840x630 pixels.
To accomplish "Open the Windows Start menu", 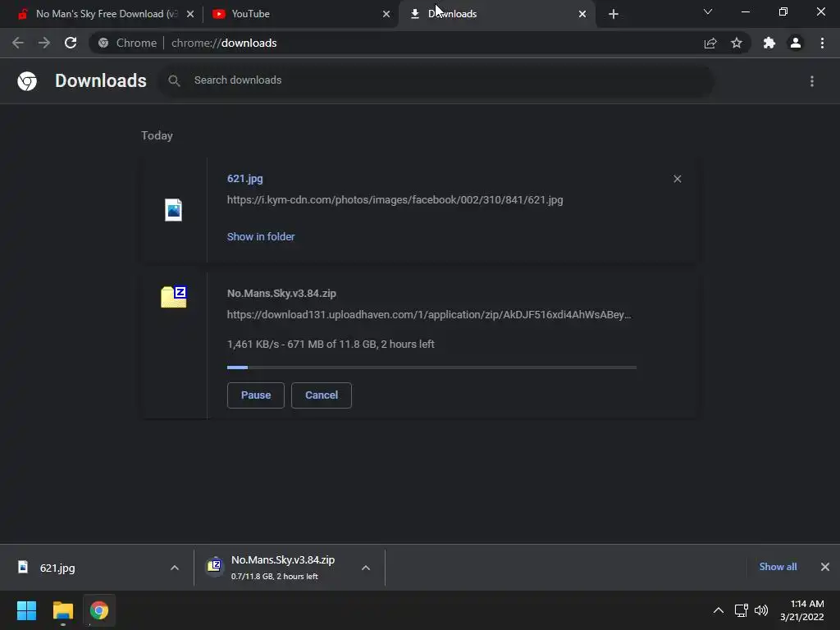I will pos(26,610).
